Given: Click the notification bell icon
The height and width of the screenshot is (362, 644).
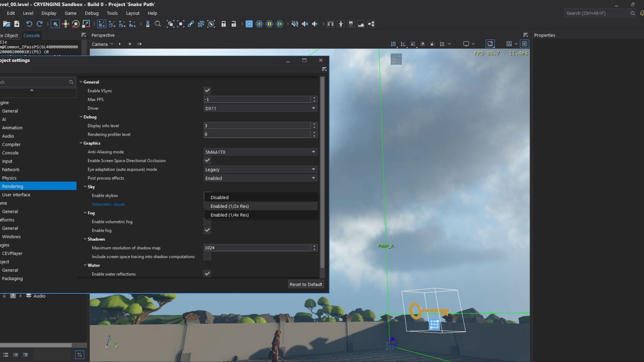Looking at the screenshot, I should tap(642, 13).
